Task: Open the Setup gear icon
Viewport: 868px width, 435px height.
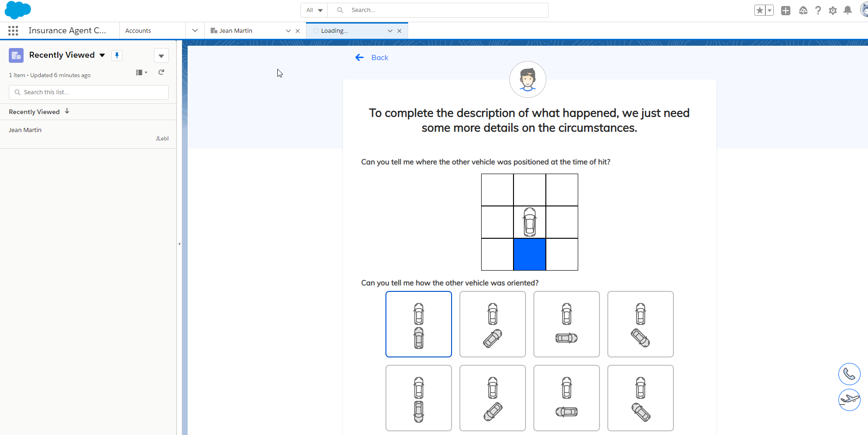Action: (x=832, y=11)
